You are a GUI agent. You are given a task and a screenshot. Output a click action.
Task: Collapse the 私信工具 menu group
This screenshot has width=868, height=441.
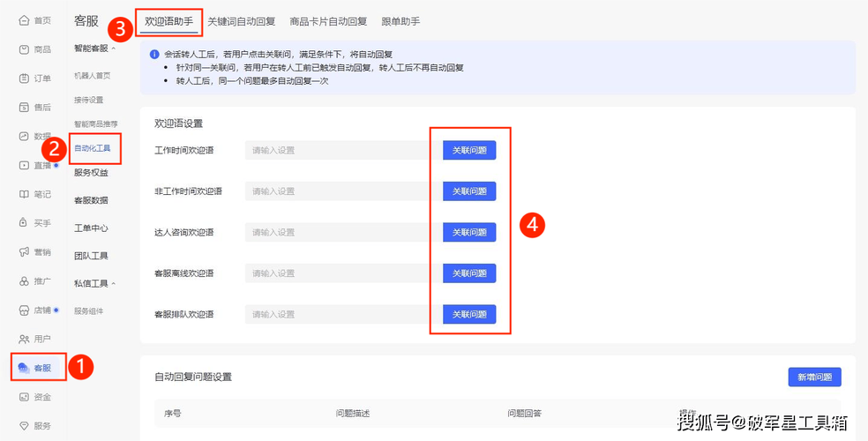click(113, 283)
